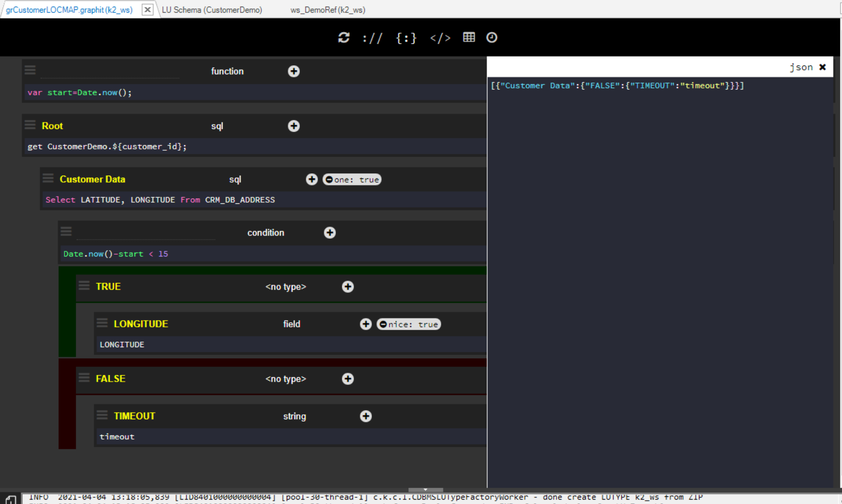
Task: Click plus icon on TIMEOUT node
Action: click(x=366, y=416)
